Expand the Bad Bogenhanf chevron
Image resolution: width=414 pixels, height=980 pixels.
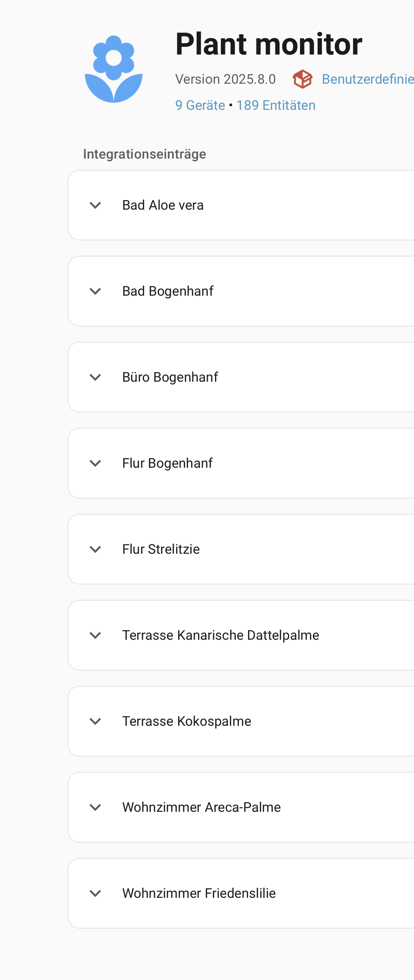[x=95, y=291]
